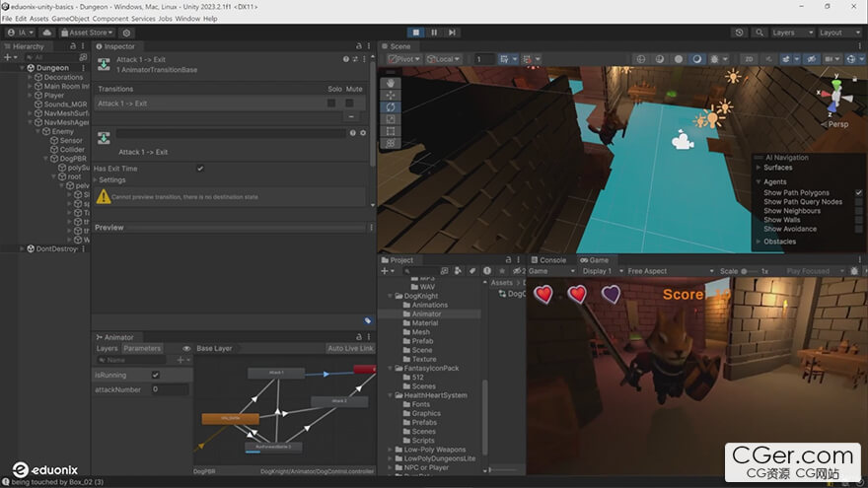The image size is (868, 488).
Task: Select the Rotate tool in Scene toolbar
Action: click(391, 106)
